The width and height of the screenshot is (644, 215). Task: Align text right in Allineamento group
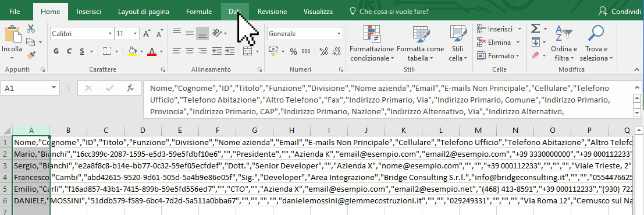tap(202, 51)
